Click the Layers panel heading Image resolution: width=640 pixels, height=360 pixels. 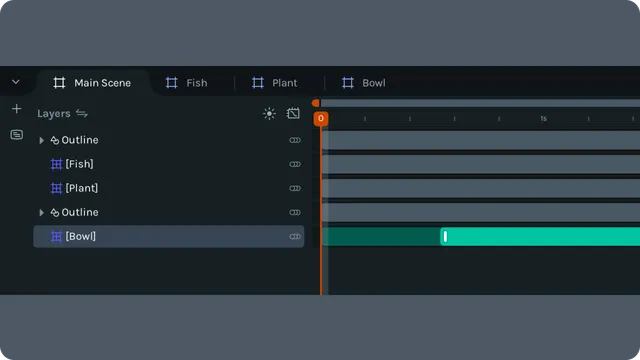tap(53, 113)
